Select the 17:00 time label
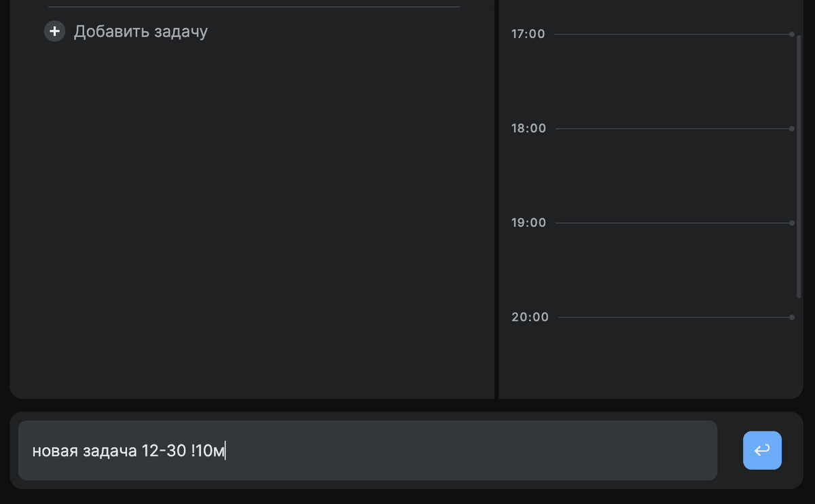This screenshot has width=815, height=504. (x=528, y=34)
